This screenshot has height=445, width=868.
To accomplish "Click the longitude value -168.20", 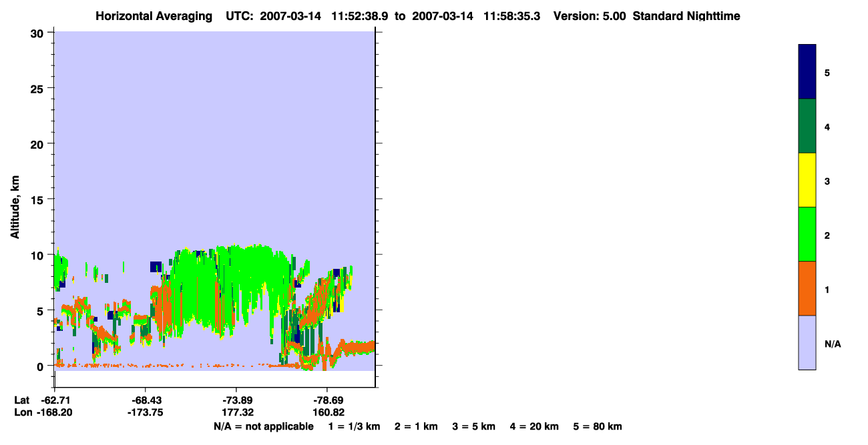I will [54, 412].
